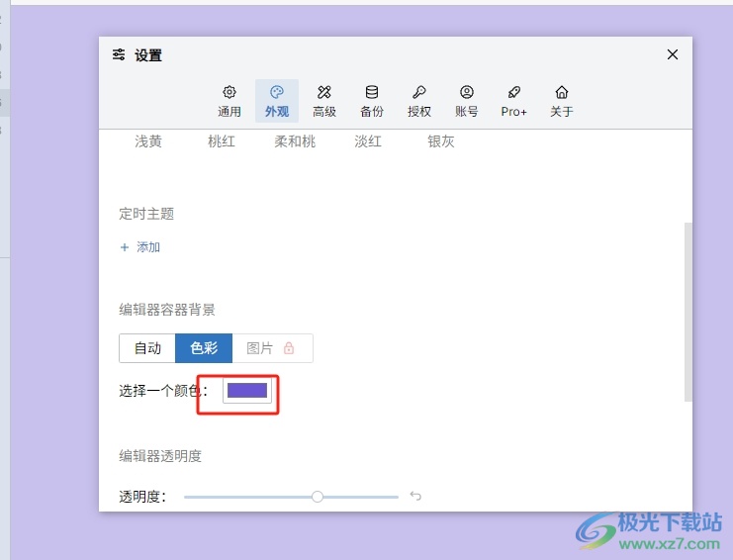Switch to the 外观 appearance tab
This screenshot has width=733, height=560.
click(x=277, y=101)
